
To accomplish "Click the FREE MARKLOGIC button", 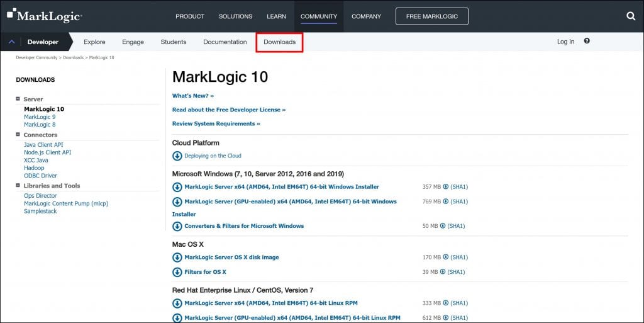I will pyautogui.click(x=431, y=16).
